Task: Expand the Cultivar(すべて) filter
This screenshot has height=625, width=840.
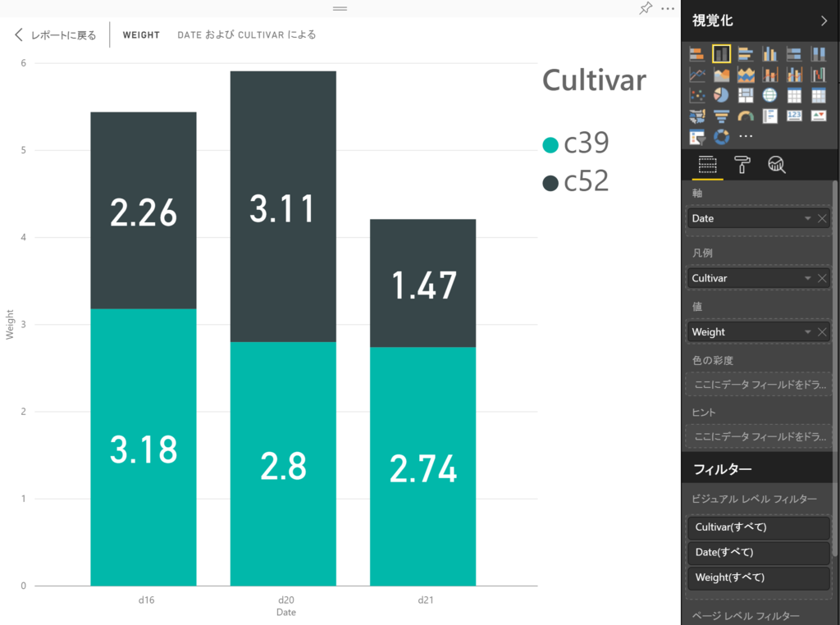Action: pos(758,527)
